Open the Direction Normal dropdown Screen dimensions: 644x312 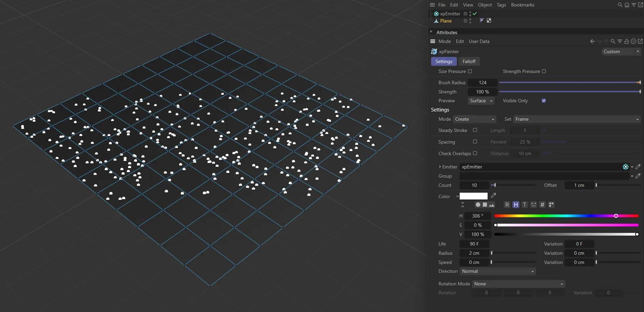pyautogui.click(x=497, y=271)
